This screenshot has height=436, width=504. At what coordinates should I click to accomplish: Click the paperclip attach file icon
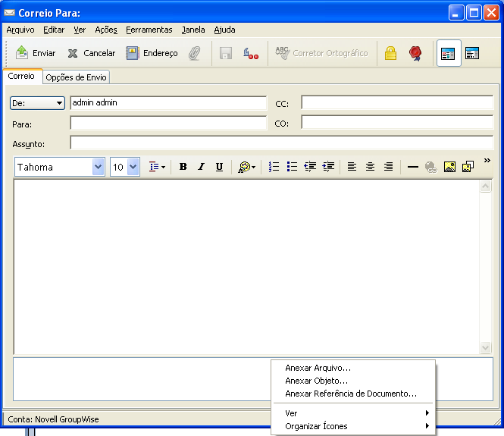pos(195,53)
